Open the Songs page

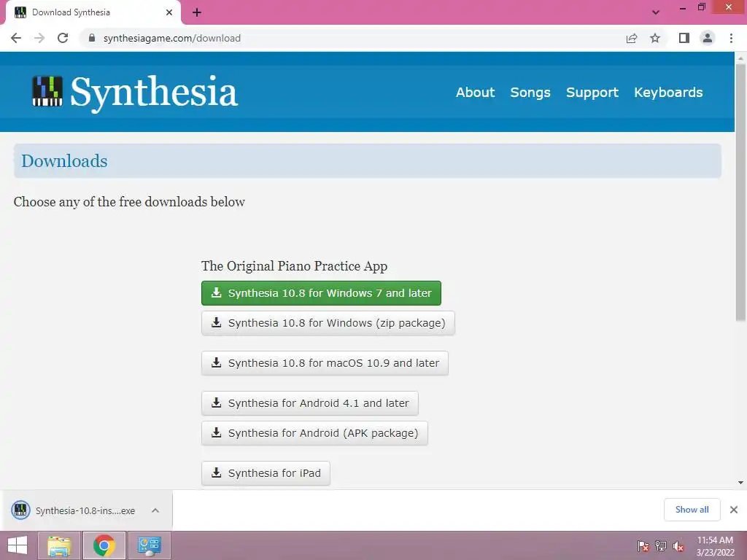tap(530, 92)
